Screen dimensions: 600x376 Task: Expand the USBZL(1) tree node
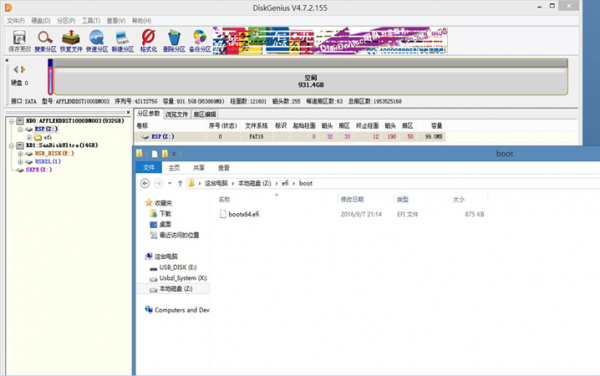(x=20, y=162)
